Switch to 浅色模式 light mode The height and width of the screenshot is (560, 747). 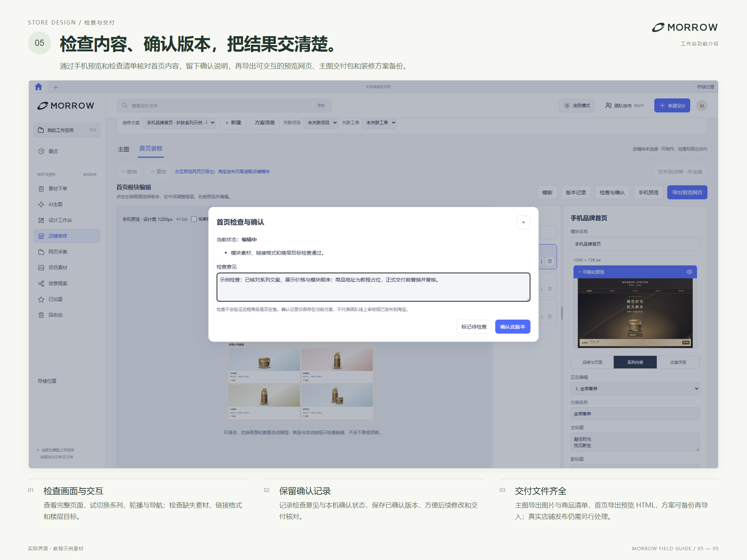tap(577, 106)
